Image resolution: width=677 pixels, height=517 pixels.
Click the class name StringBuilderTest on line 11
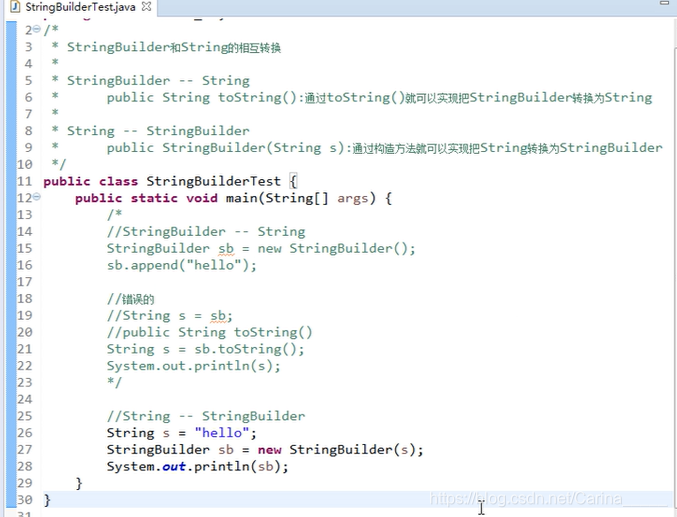tap(213, 181)
